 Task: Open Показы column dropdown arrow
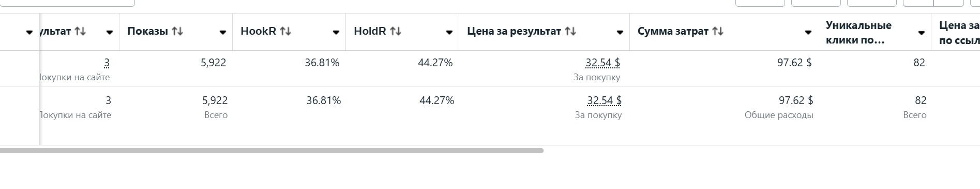tap(223, 32)
